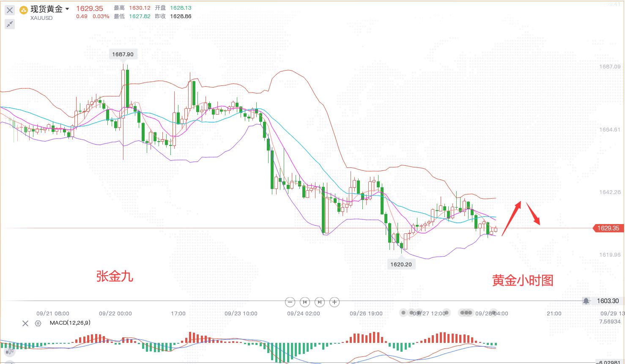Click the 21:00 time axis label
The image size is (625, 364).
[554, 313]
